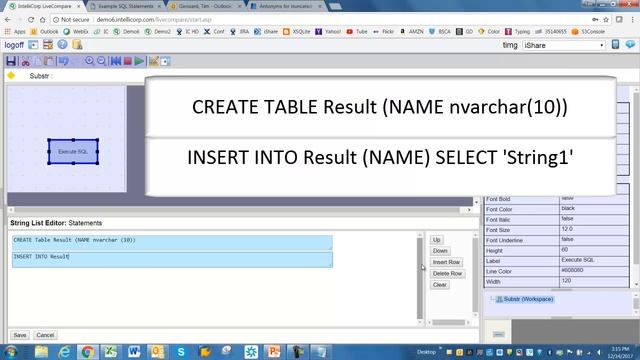Run the workflow with the green play button
The width and height of the screenshot is (640, 360).
coord(139,61)
